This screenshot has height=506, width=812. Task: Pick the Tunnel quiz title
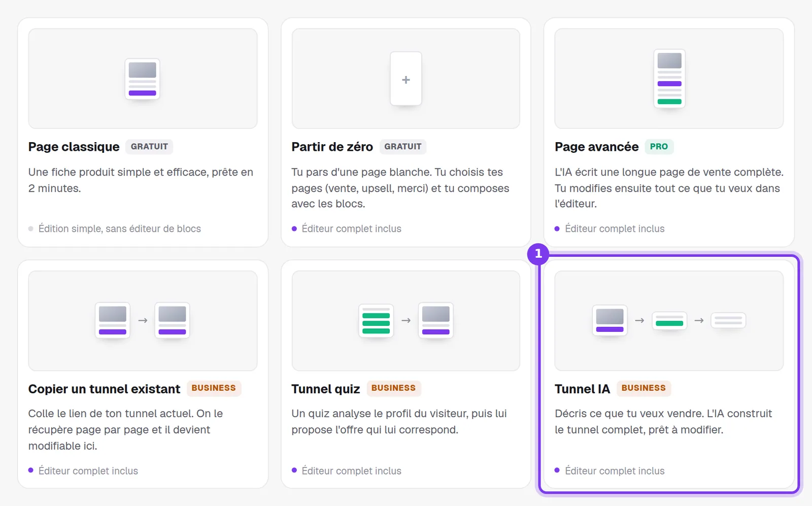326,389
